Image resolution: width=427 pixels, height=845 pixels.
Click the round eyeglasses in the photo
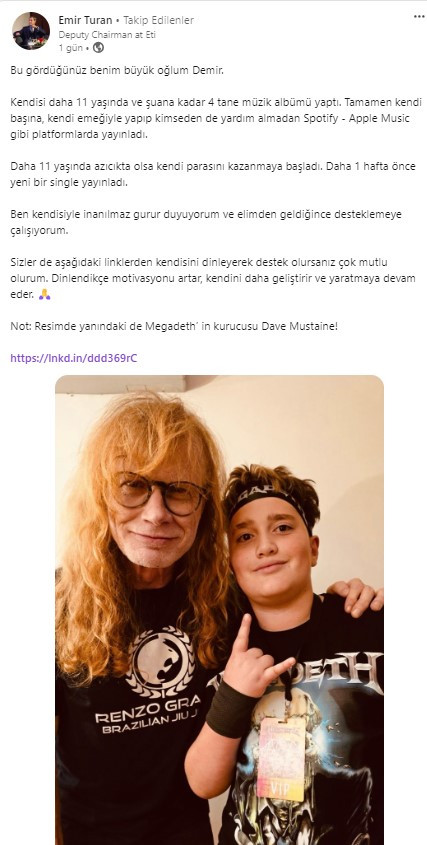[x=160, y=493]
